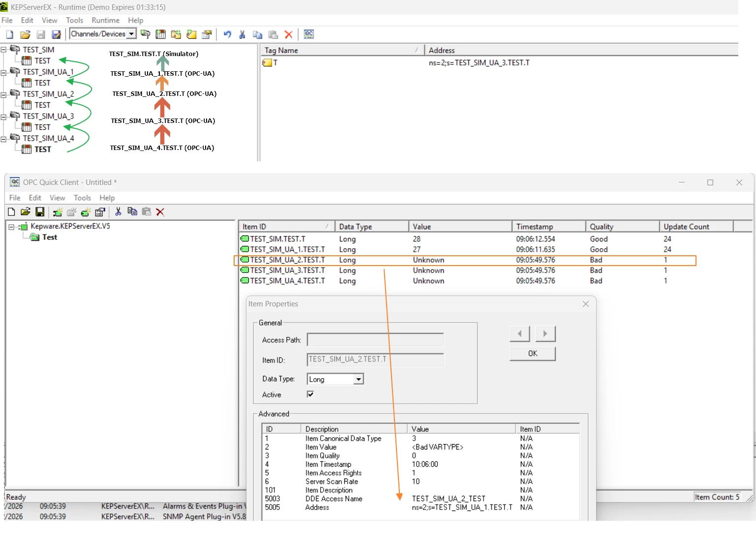The width and height of the screenshot is (756, 539).
Task: Click New Tag icon in KEPServerEX toolbar
Action: pyautogui.click(x=191, y=34)
